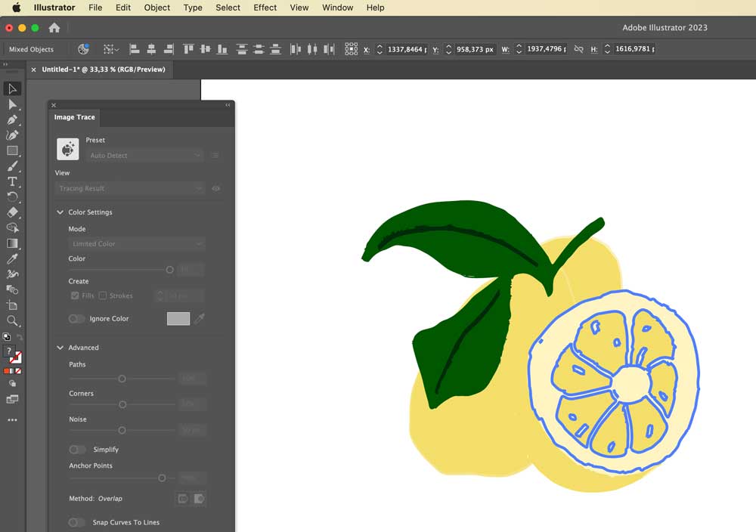Go to Illustrator home screen icon

54,28
